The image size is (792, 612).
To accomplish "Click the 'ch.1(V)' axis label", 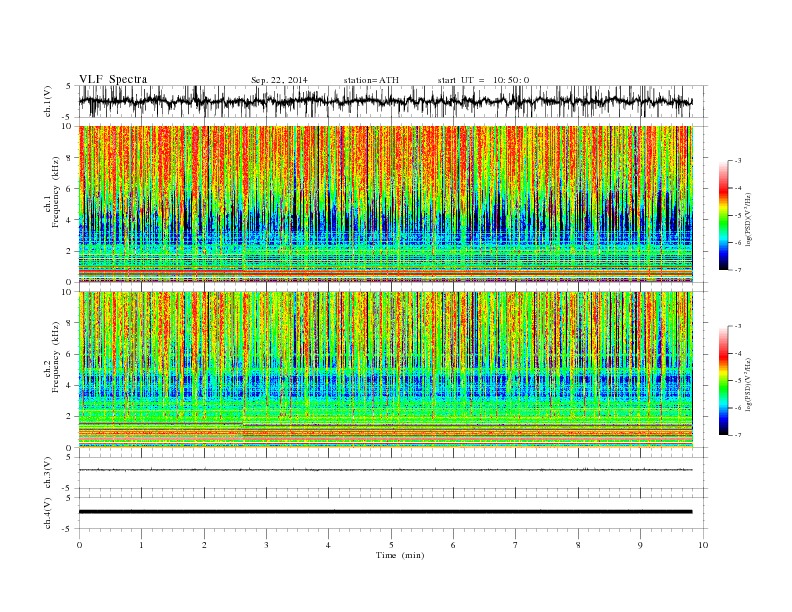I will (48, 102).
